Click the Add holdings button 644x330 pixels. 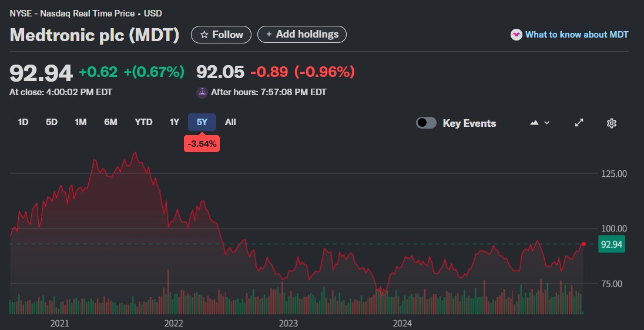coord(302,35)
